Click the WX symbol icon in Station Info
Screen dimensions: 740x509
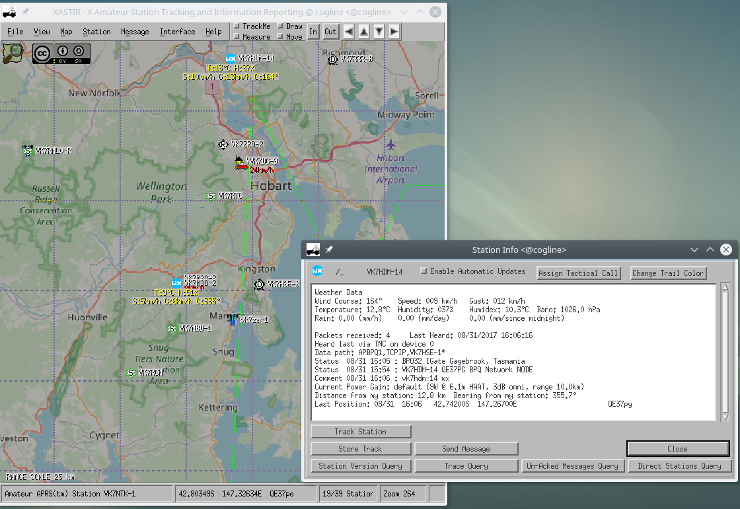[x=318, y=271]
